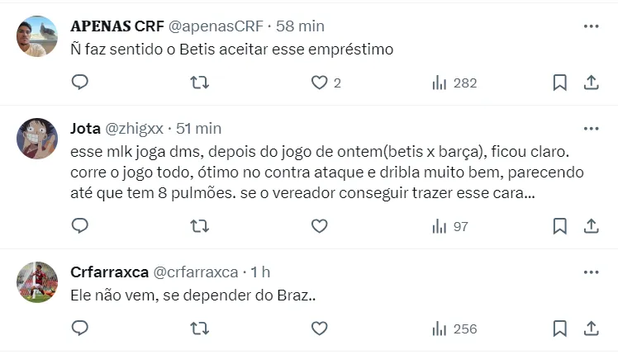Viewport: 618px width, 364px height.
Task: Share APENAS CRF's tweet
Action: 591,83
